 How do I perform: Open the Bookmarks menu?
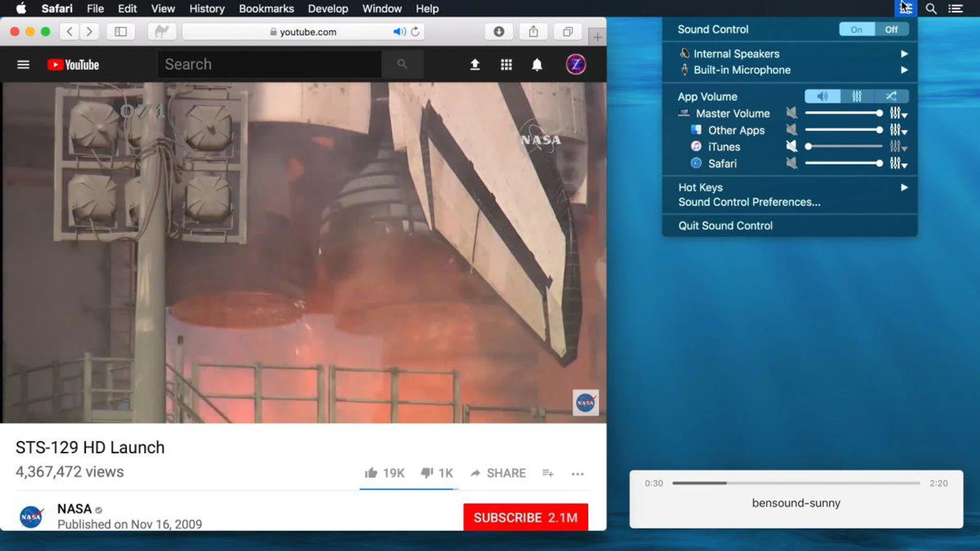(x=266, y=9)
